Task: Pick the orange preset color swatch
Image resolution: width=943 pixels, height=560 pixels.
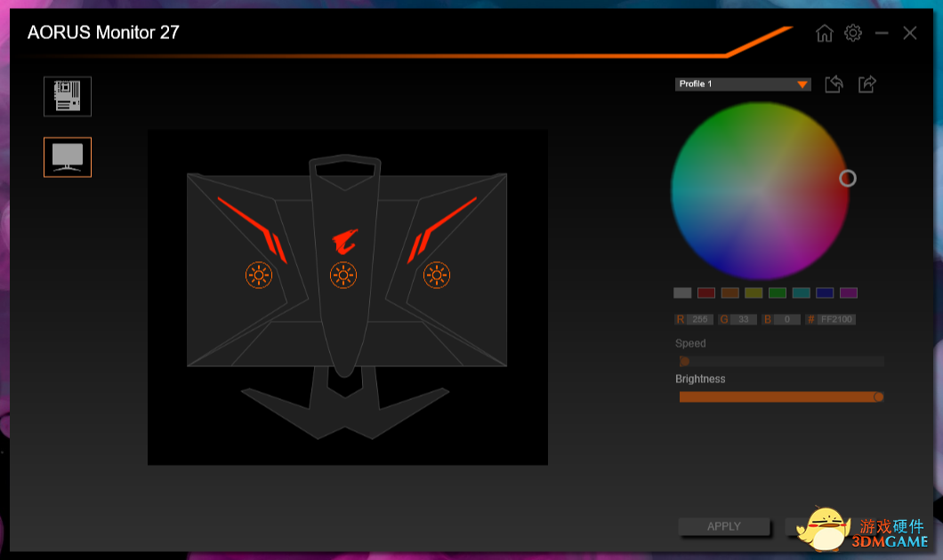Action: pos(730,293)
